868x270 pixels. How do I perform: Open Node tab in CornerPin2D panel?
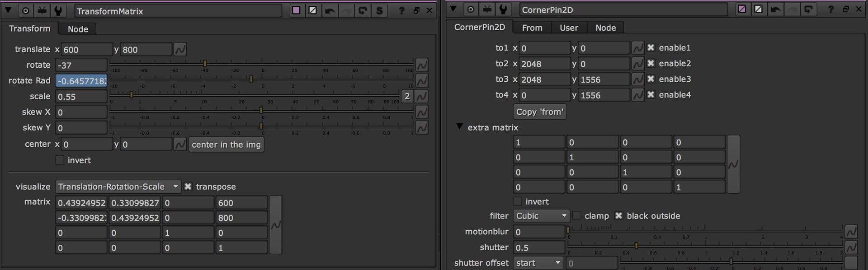click(606, 28)
